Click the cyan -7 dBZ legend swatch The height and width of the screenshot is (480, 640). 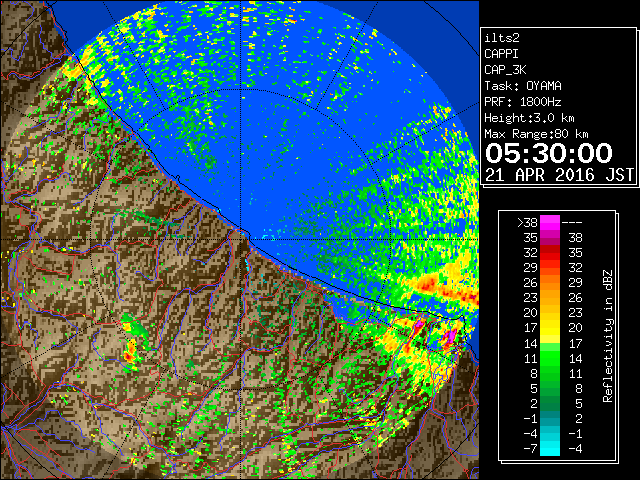coord(550,448)
